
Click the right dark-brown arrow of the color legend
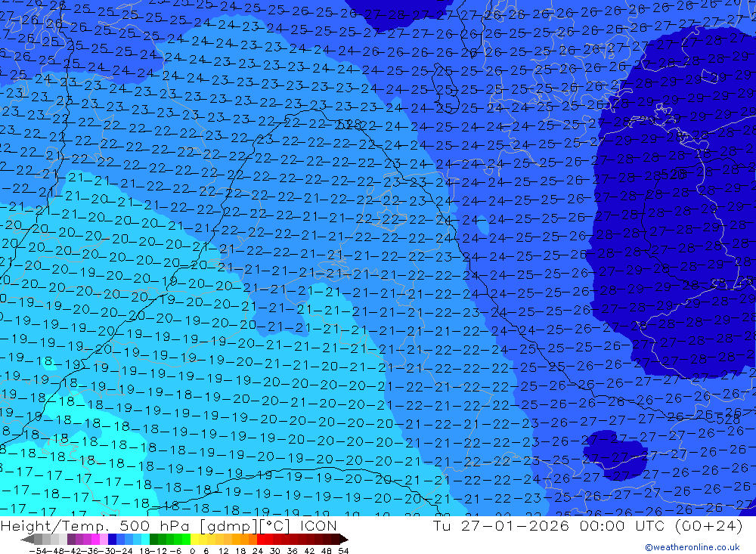click(x=344, y=540)
